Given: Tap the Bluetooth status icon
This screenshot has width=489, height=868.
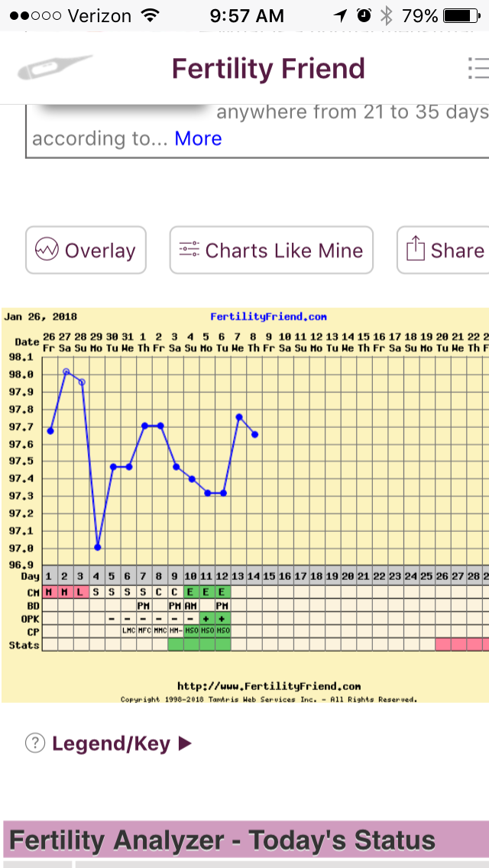Looking at the screenshot, I should point(386,16).
